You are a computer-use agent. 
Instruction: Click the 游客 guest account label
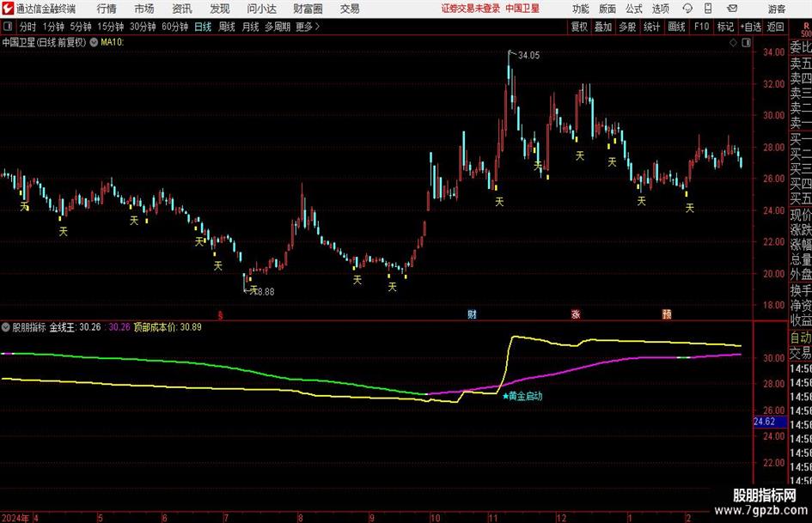[777, 9]
